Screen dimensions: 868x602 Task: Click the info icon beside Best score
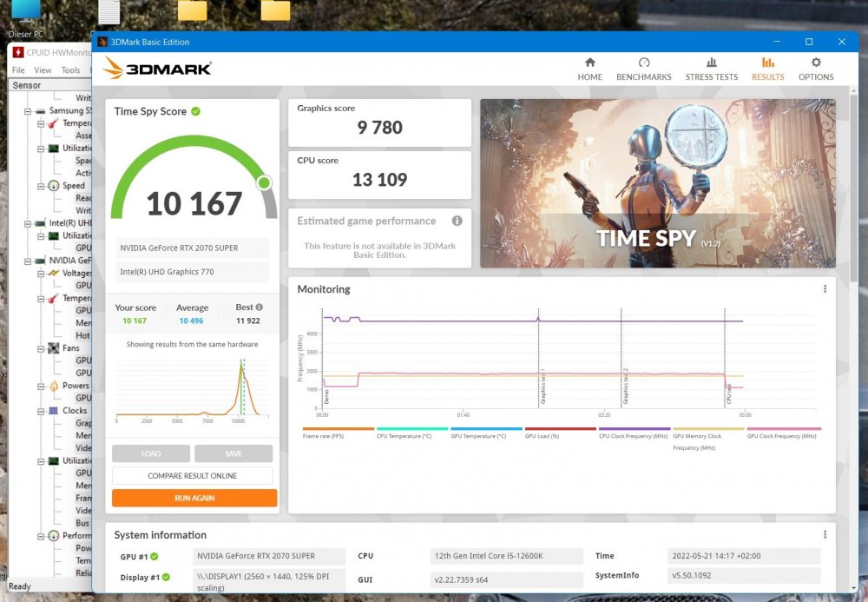(x=259, y=308)
